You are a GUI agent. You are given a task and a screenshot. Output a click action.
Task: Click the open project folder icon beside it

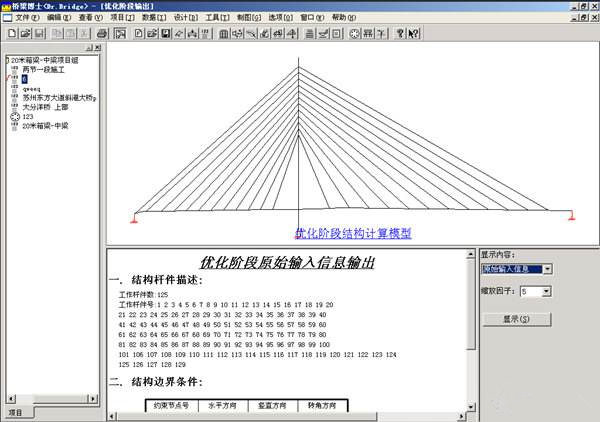[152, 33]
